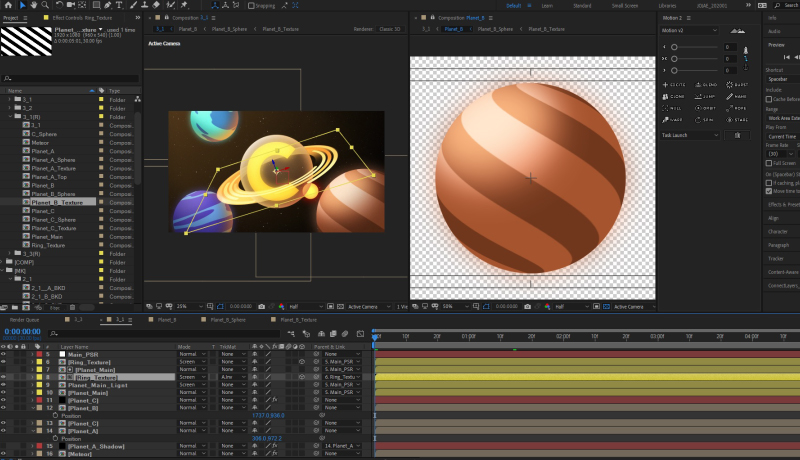Screen dimensions: 800x460
Task: Expand the 3_3(R) folder
Action: point(10,253)
